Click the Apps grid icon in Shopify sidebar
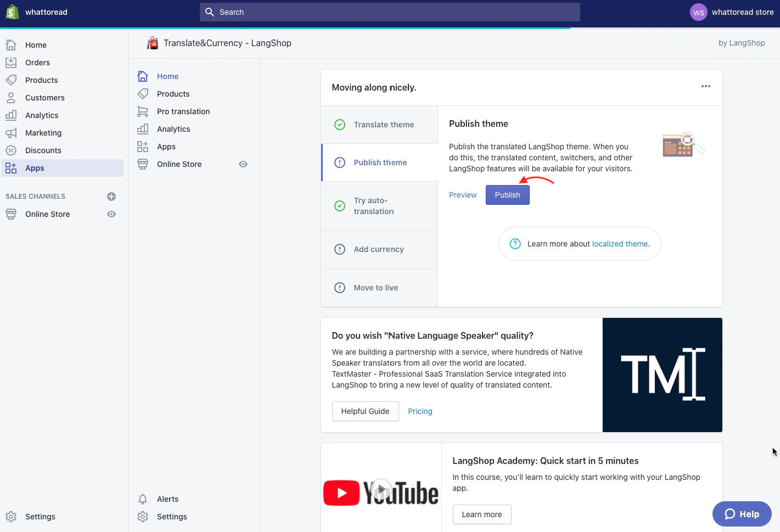The height and width of the screenshot is (532, 780). (11, 168)
